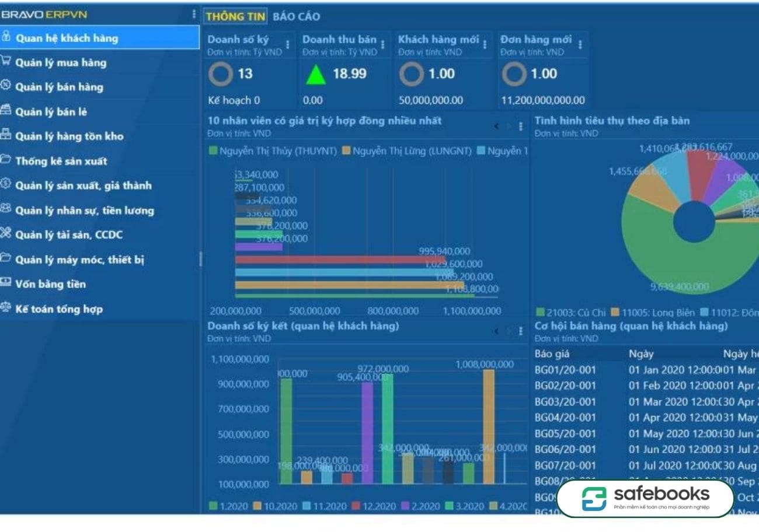Viewport: 759px width, 532px height.
Task: Switch to the BÁO CÁO tab
Action: (x=296, y=16)
